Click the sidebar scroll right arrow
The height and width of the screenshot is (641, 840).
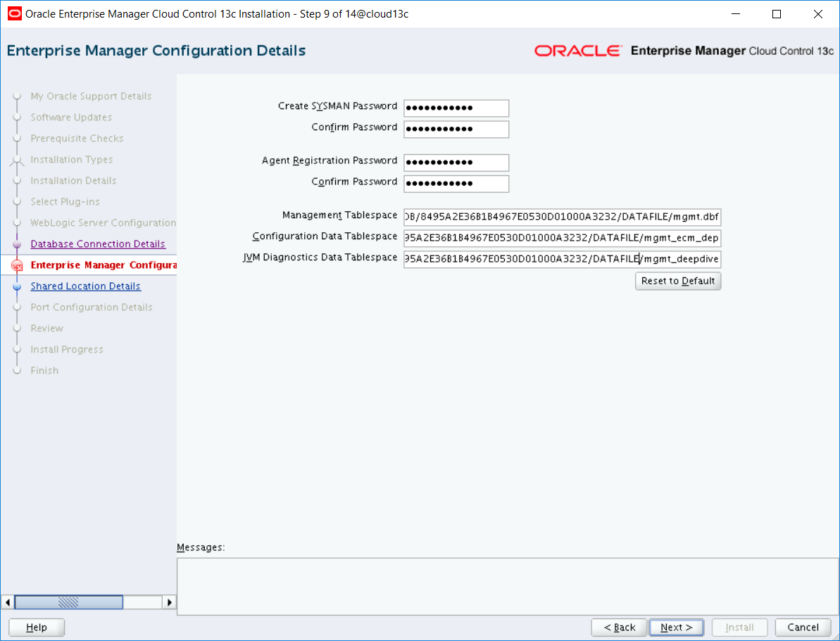tap(169, 602)
